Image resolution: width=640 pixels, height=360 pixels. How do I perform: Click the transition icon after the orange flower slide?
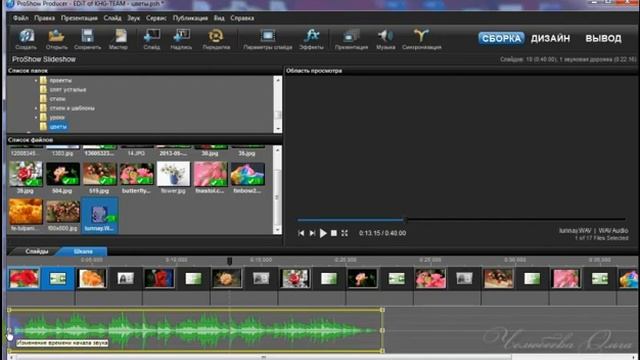tap(125, 279)
